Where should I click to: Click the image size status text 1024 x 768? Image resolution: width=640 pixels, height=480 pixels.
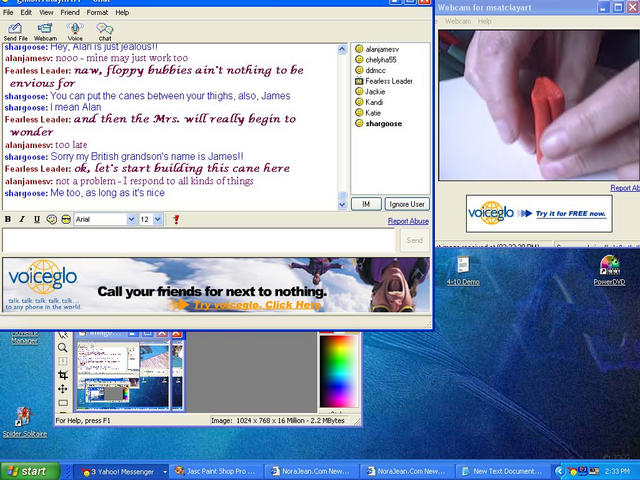pyautogui.click(x=277, y=420)
